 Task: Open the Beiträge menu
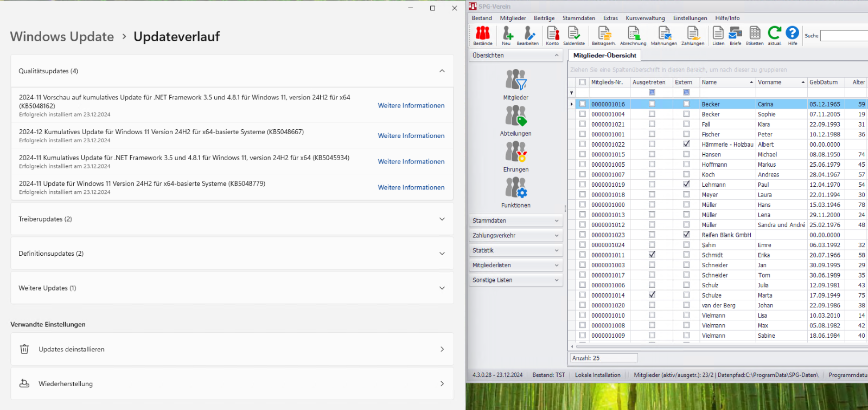pos(544,18)
